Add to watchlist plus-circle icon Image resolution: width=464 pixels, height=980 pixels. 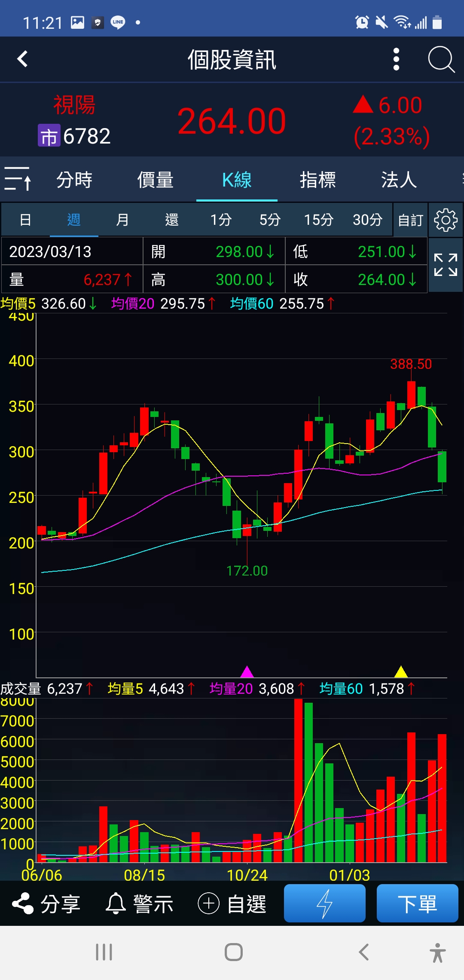pos(209,903)
